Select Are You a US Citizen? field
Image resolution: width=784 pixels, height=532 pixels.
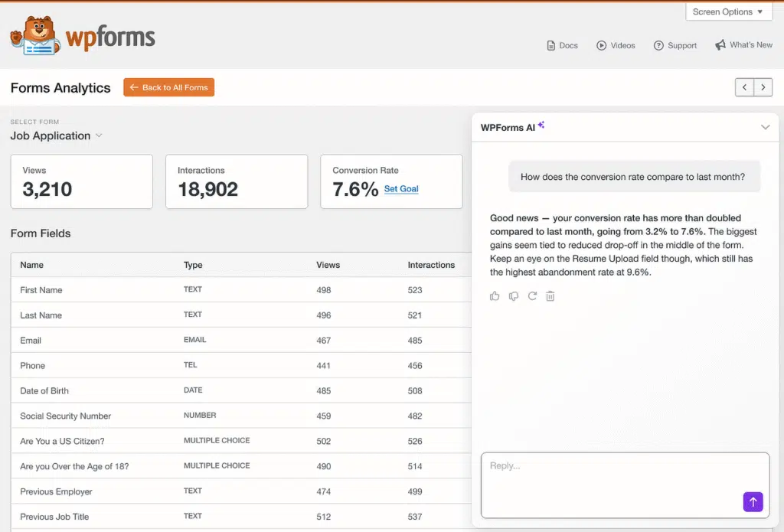tap(63, 441)
